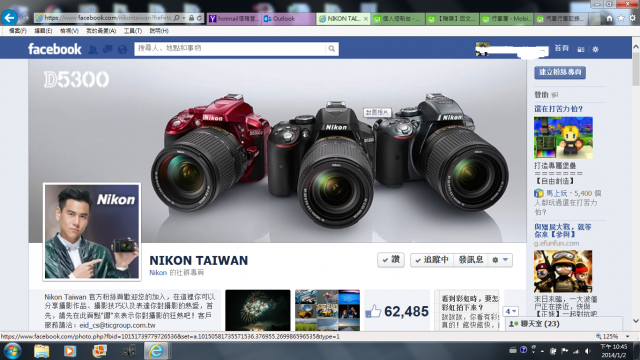
Task: Click the Facebook search magnifier button
Action: (x=332, y=49)
